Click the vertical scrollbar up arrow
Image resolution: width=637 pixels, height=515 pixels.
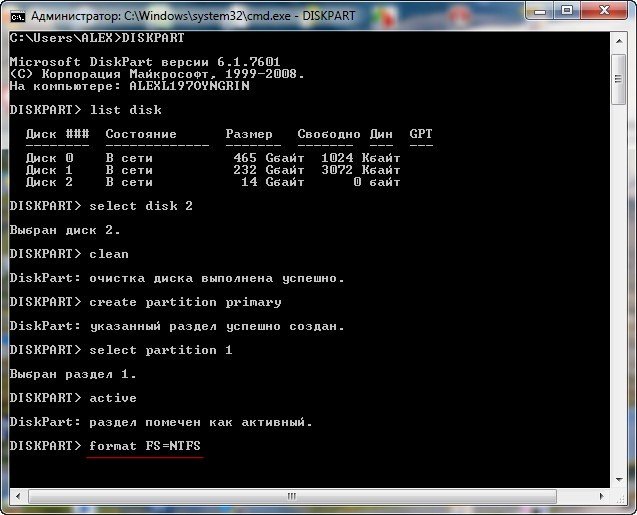[x=620, y=40]
